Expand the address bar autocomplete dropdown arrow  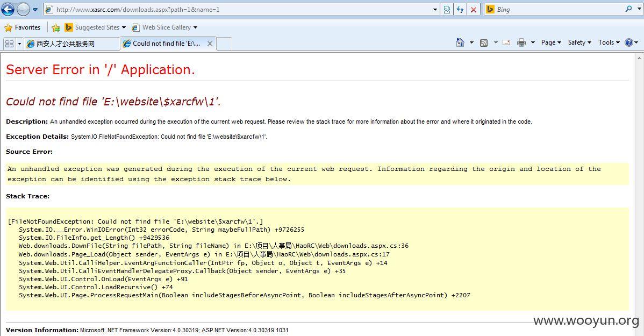coord(435,10)
